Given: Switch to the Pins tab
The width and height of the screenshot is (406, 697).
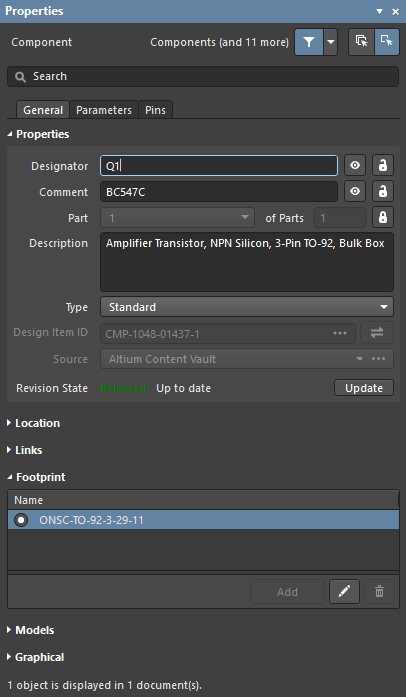Looking at the screenshot, I should click(x=155, y=110).
